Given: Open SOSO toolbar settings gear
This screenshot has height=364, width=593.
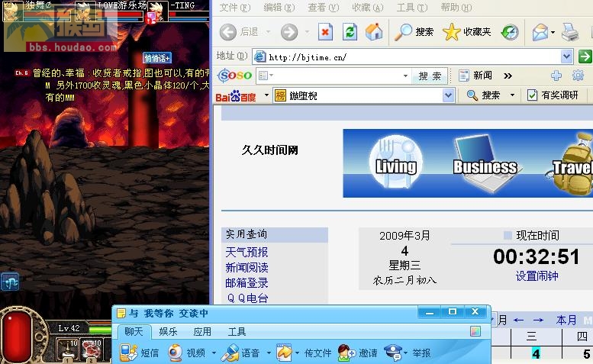Looking at the screenshot, I should click(578, 76).
